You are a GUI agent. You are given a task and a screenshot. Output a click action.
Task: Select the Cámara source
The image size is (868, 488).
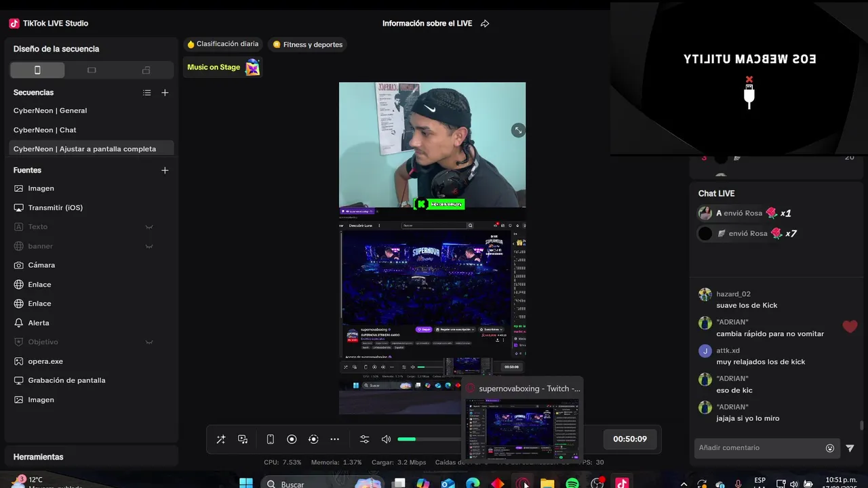92,265
